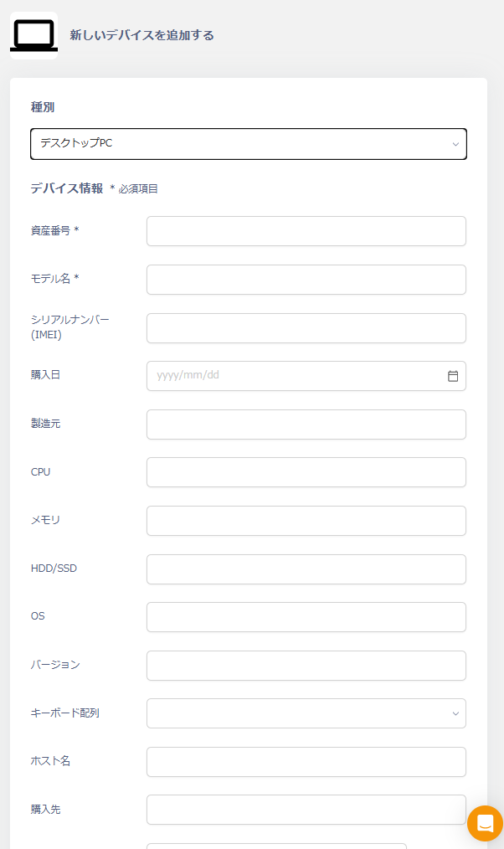Click into the モデル名 text box
504x849 pixels.
pyautogui.click(x=306, y=280)
